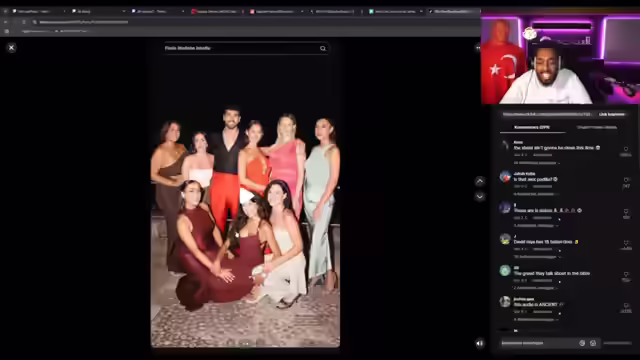Click the Post button beside the comment box

tap(618, 343)
